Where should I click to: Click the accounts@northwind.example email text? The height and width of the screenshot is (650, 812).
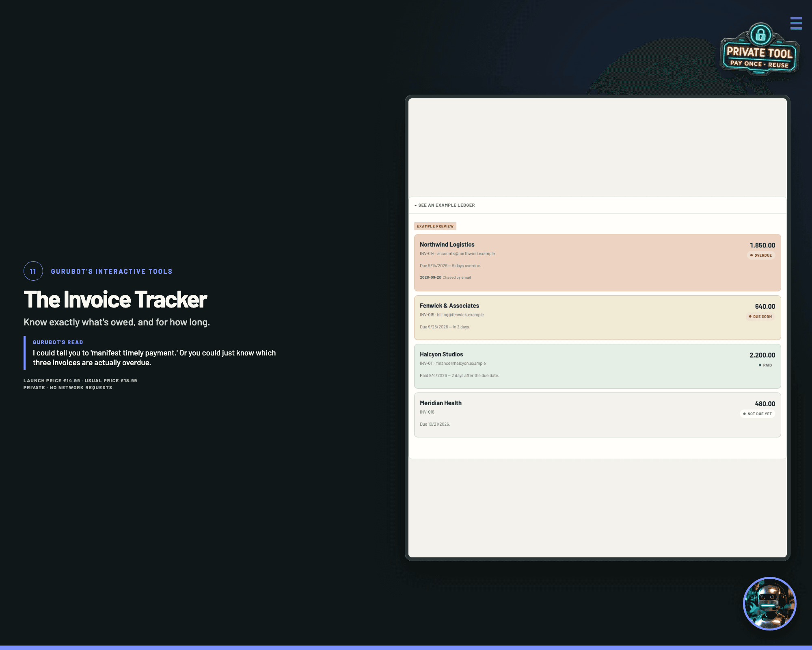[466, 253]
